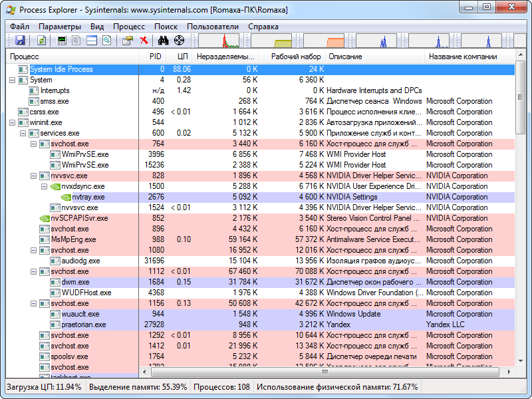This screenshot has height=399, width=532.
Task: Click the spoolsv.exe process icon
Action: click(45, 357)
